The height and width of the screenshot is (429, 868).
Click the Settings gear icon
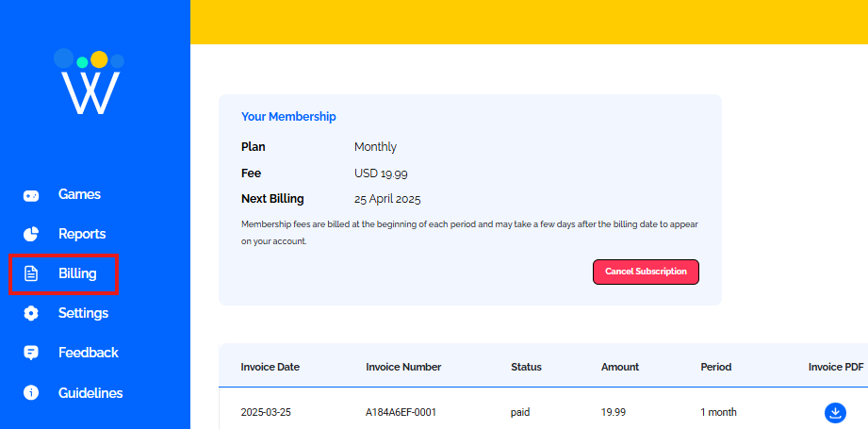point(31,313)
